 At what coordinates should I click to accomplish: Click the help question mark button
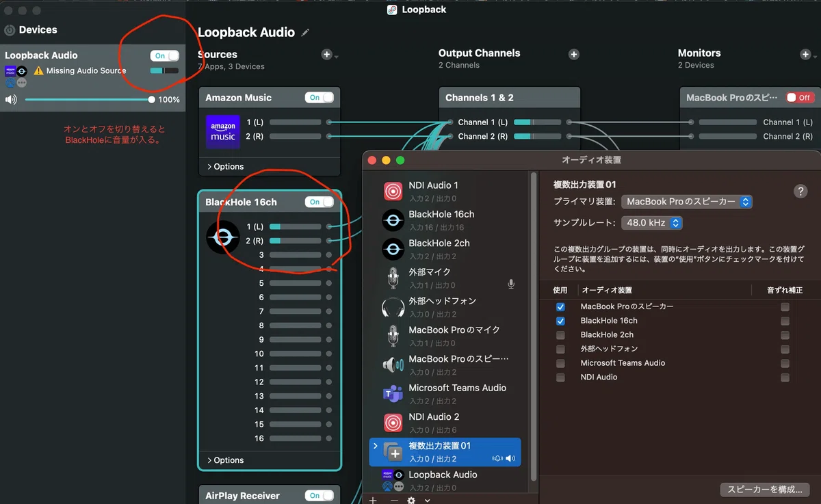tap(800, 191)
